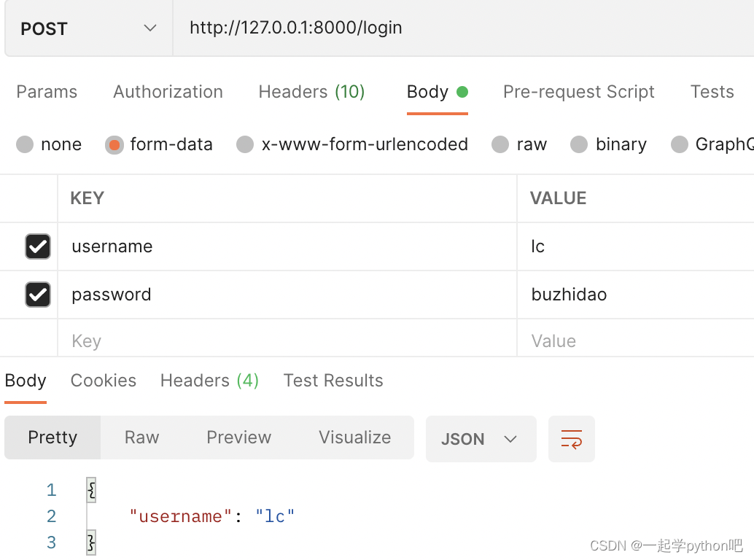Image resolution: width=754 pixels, height=560 pixels.
Task: Show the Test Results tab
Action: click(x=333, y=381)
